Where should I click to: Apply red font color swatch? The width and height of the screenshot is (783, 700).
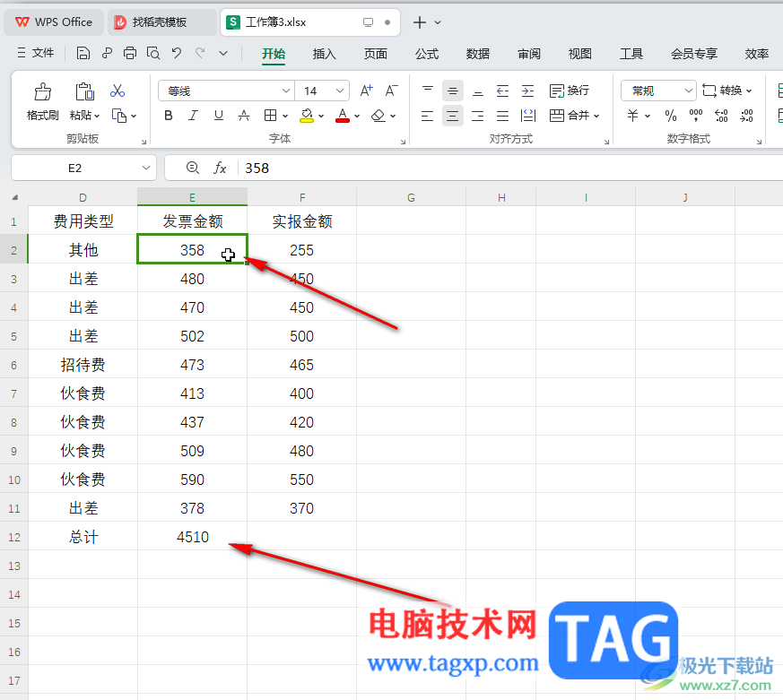pyautogui.click(x=343, y=116)
